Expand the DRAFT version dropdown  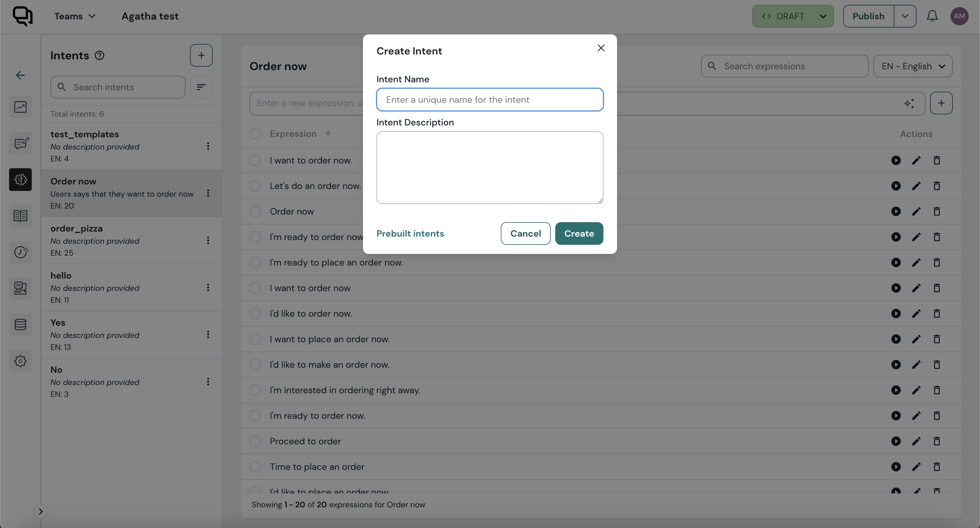click(x=823, y=16)
